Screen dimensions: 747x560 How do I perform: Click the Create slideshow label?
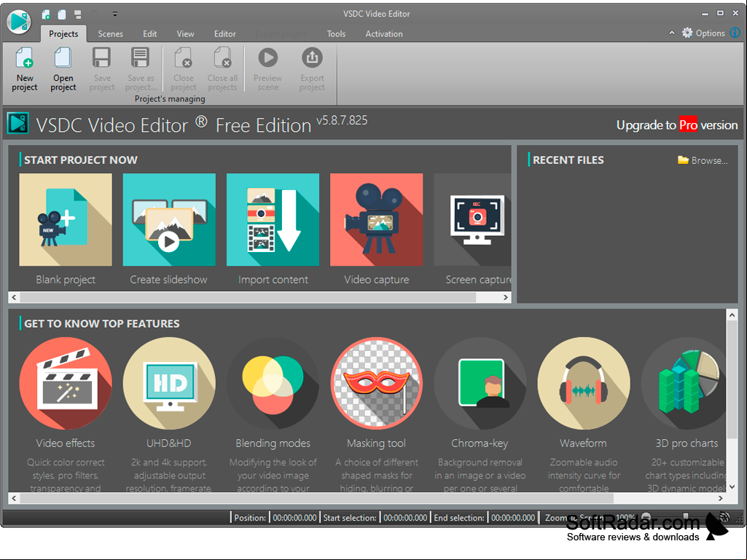[x=168, y=280]
